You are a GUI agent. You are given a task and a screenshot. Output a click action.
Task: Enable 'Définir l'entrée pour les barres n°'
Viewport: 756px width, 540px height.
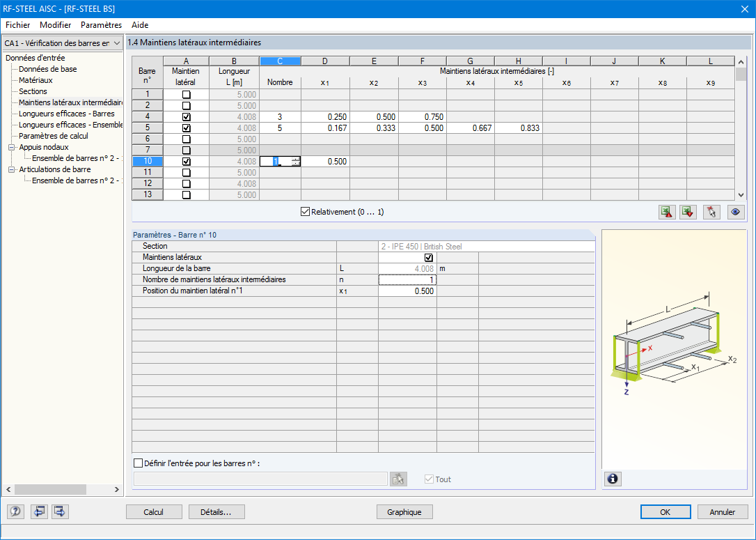[139, 463]
